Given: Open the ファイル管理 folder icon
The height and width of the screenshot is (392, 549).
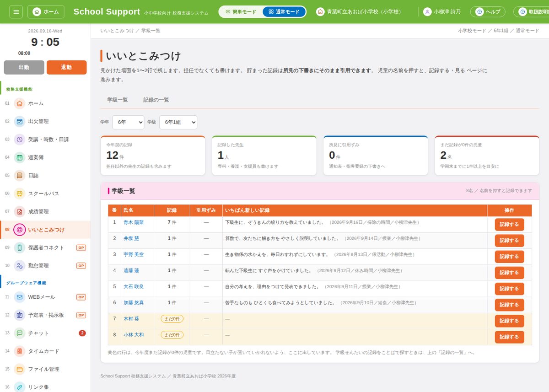Looking at the screenshot, I should [20, 369].
